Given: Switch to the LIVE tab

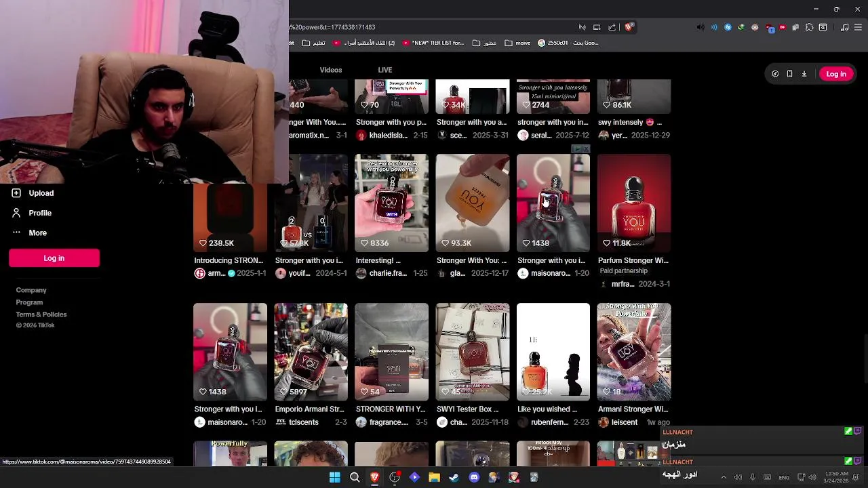Looking at the screenshot, I should click(384, 70).
